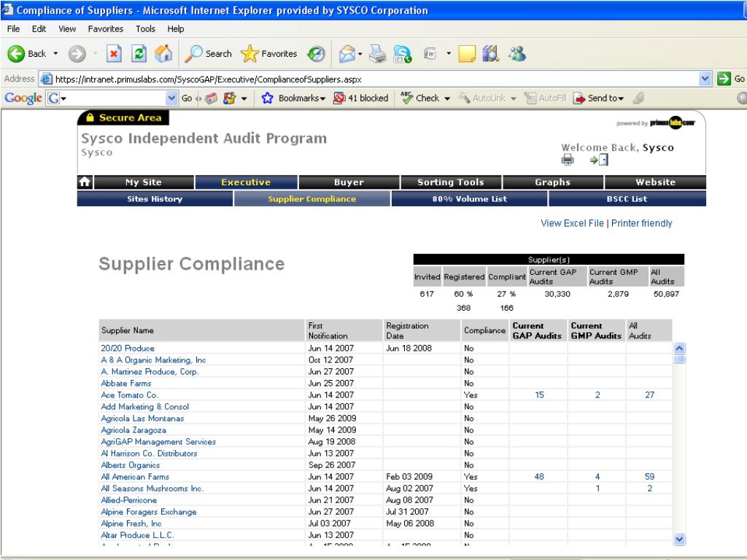Expand Bookmarks dropdown menu

[322, 98]
